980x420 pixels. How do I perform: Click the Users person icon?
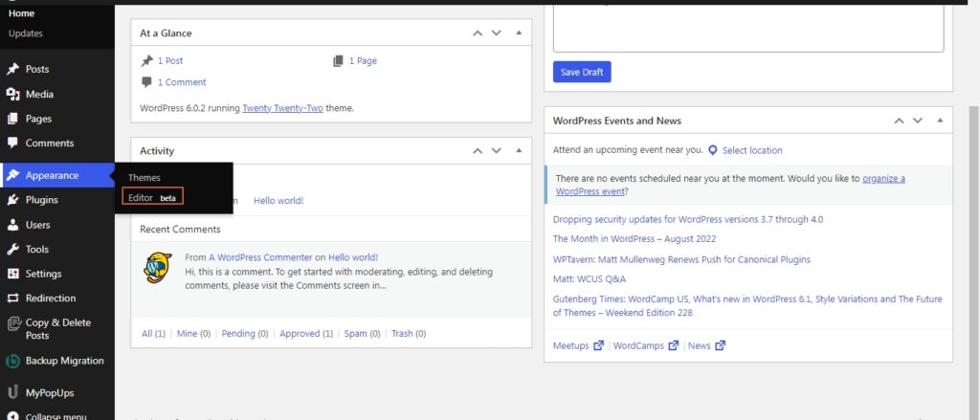point(12,225)
